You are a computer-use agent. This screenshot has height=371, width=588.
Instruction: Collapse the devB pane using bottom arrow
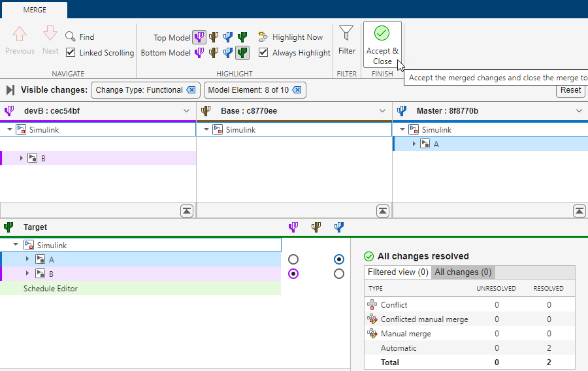coord(187,210)
